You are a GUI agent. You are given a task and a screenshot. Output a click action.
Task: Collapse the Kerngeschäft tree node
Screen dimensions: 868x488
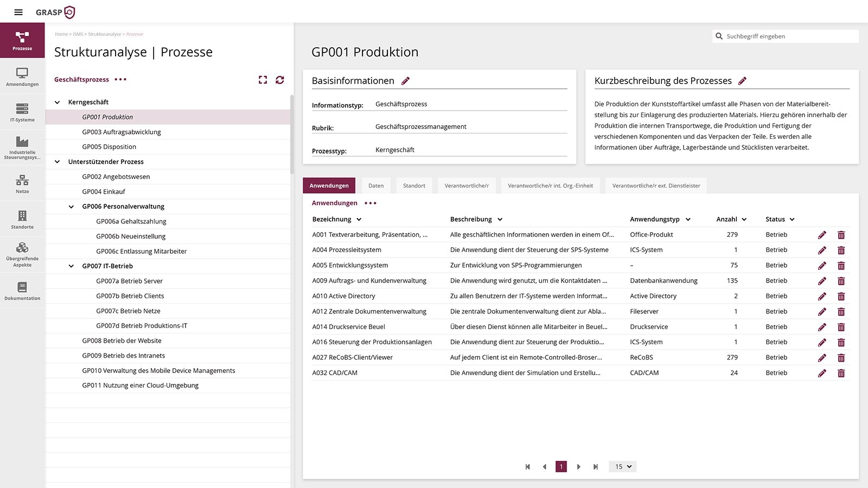[x=58, y=102]
